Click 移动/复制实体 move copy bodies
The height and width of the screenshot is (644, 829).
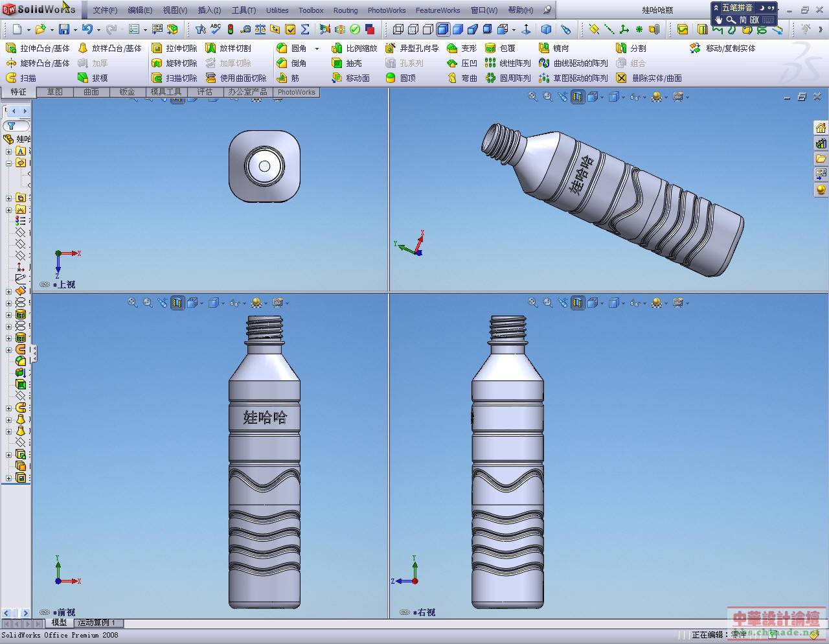[x=723, y=48]
